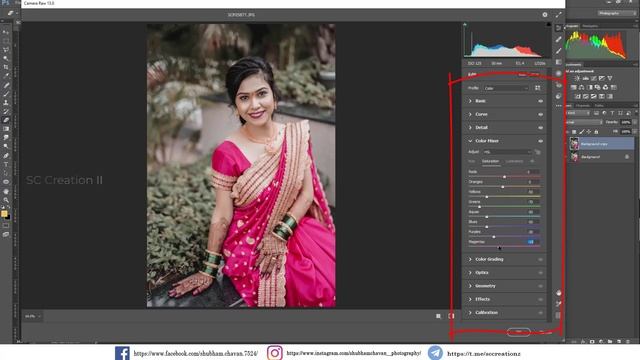Click the Purples saturation slider handle
Screen dimensions: 640x360
pyautogui.click(x=494, y=237)
